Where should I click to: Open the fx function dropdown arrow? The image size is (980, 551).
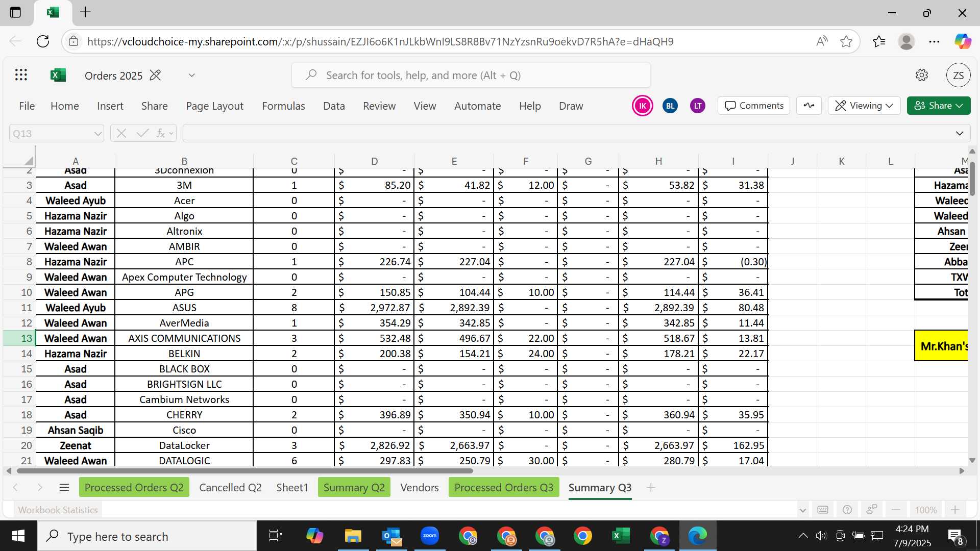coord(171,134)
